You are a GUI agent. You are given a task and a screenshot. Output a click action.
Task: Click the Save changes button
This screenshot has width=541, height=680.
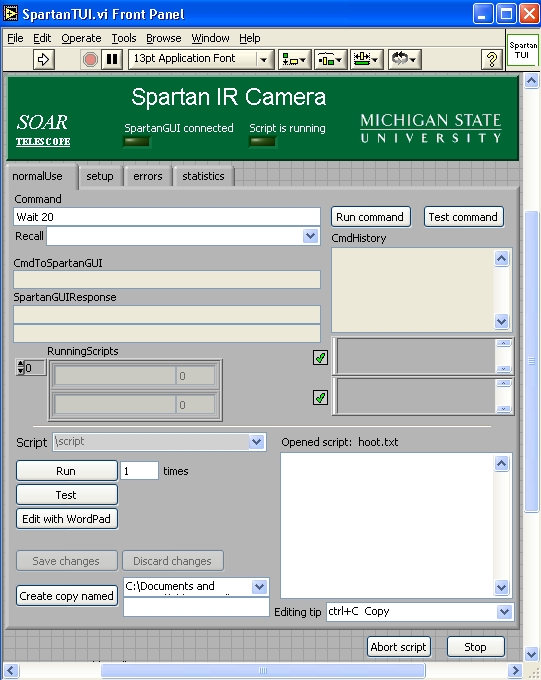pos(66,561)
